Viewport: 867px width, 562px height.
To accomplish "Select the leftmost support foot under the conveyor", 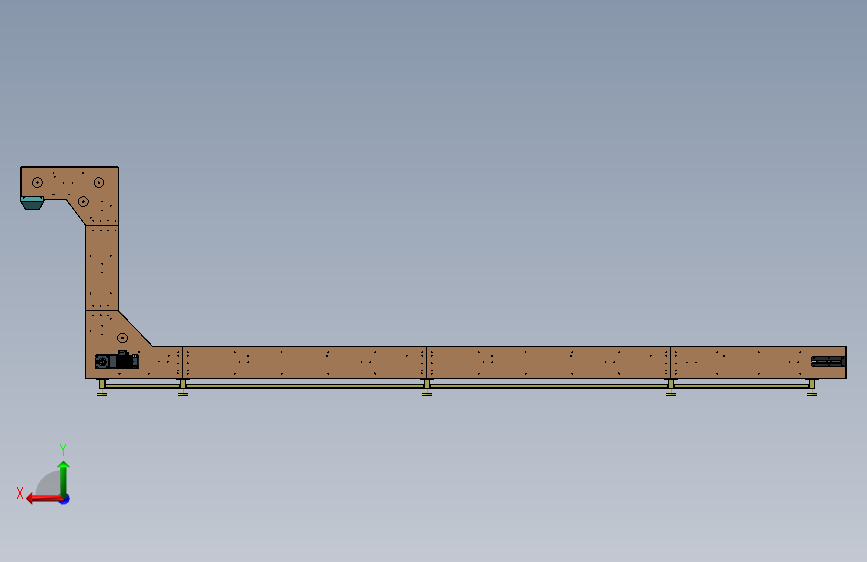I will point(102,388).
